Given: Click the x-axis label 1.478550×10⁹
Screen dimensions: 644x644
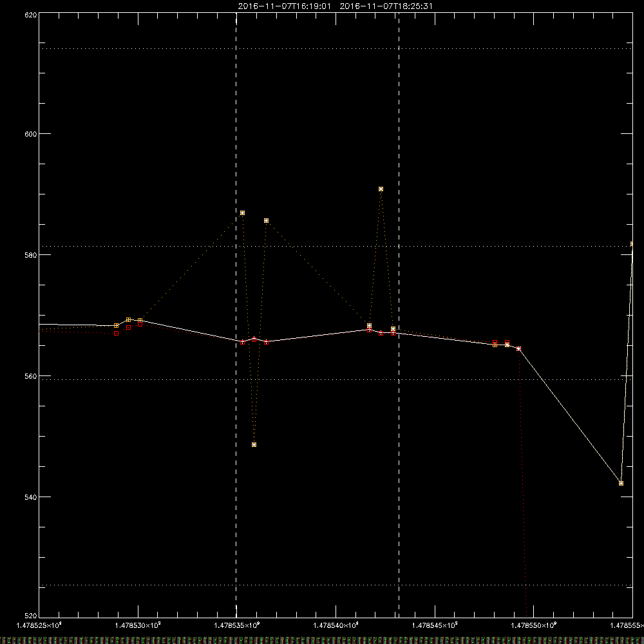Looking at the screenshot, I should tap(533, 625).
